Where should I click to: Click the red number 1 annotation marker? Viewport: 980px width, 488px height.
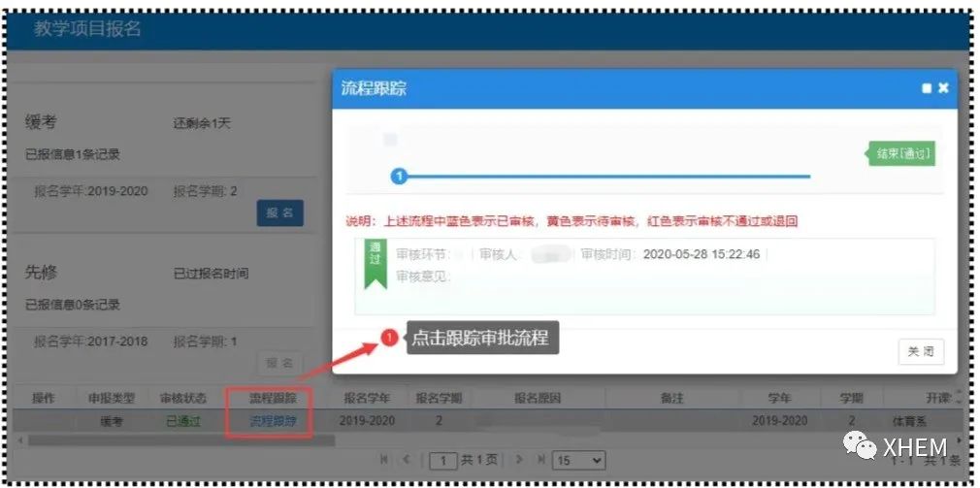coord(389,338)
